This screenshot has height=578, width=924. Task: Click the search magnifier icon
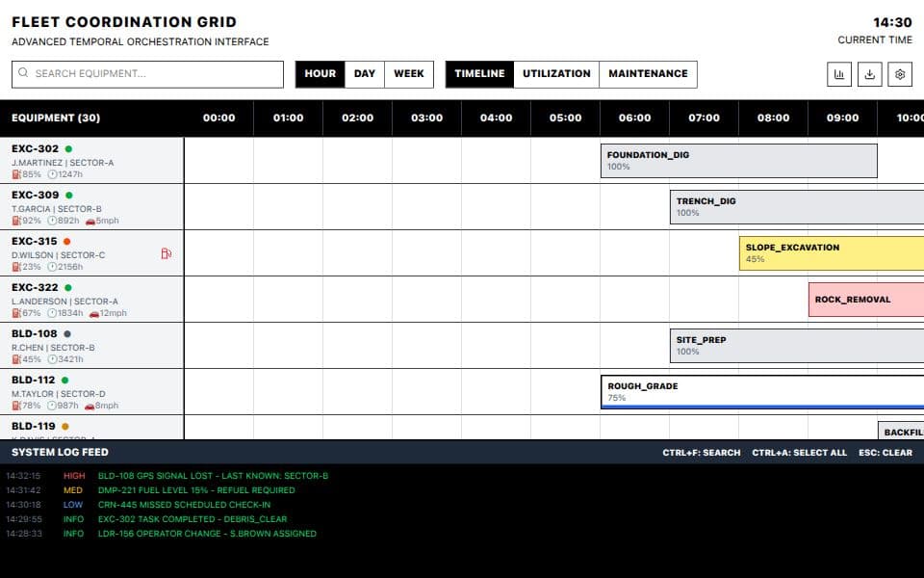22,73
